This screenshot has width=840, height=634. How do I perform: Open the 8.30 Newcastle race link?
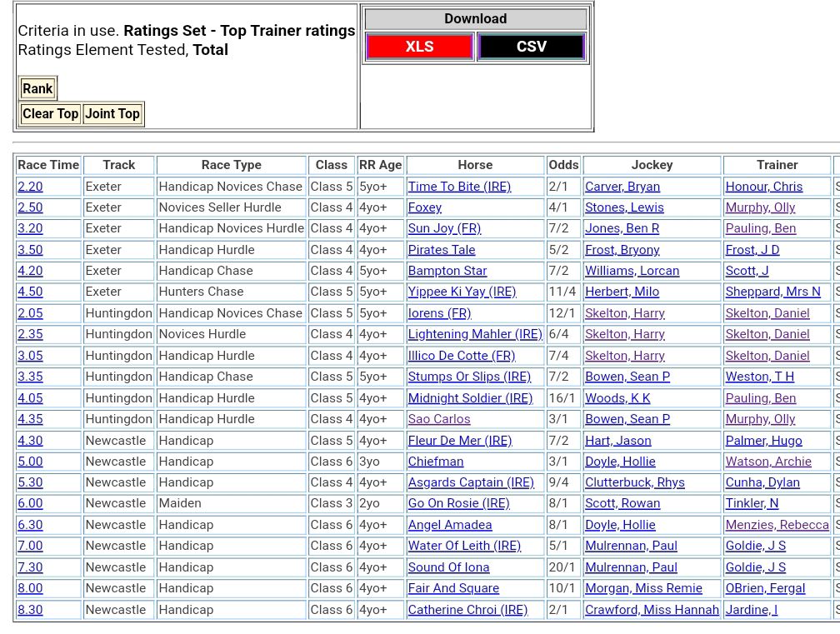coord(30,610)
